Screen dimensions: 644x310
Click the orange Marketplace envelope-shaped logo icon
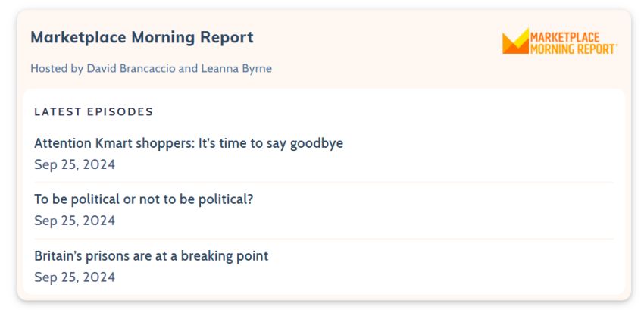tap(515, 41)
